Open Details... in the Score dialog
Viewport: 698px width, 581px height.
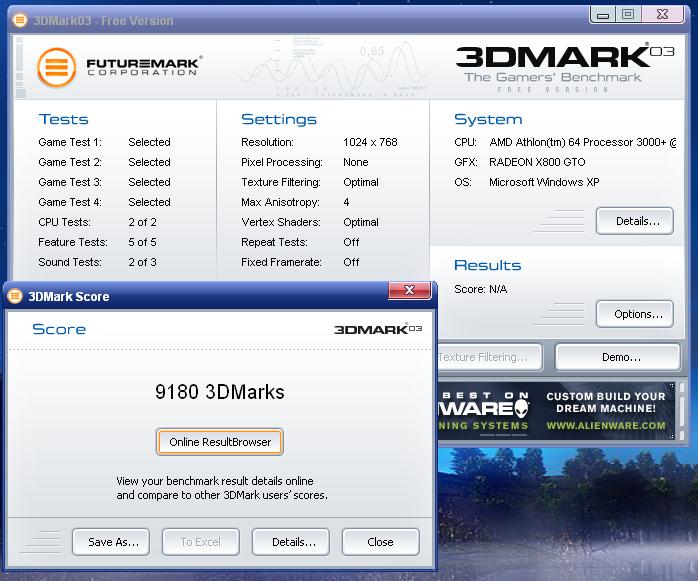(291, 542)
